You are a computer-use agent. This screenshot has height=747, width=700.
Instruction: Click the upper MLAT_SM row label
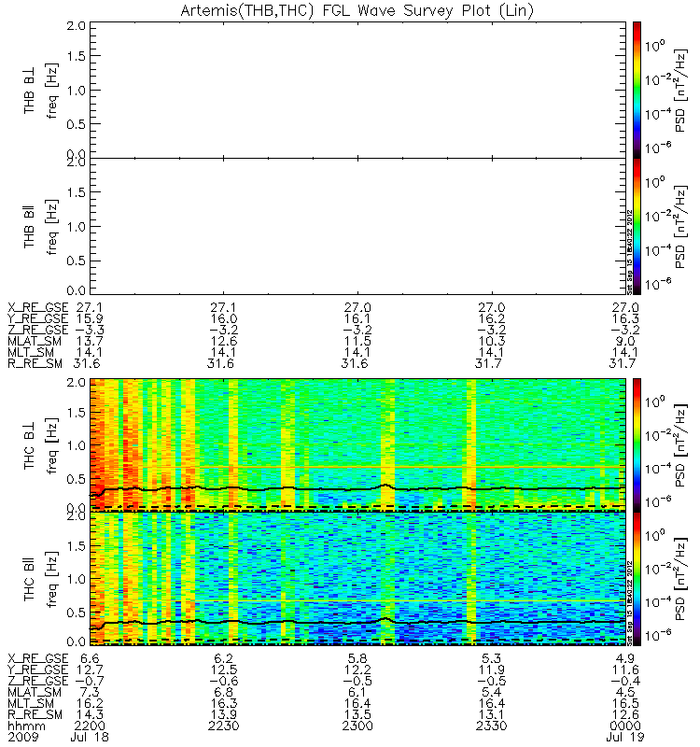tap(35, 341)
